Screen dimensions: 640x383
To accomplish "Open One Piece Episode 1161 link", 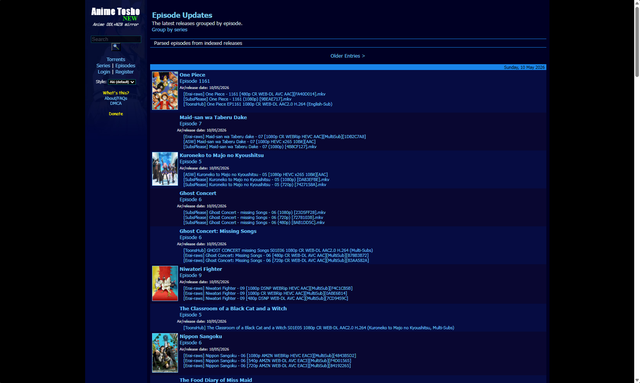I will point(195,81).
